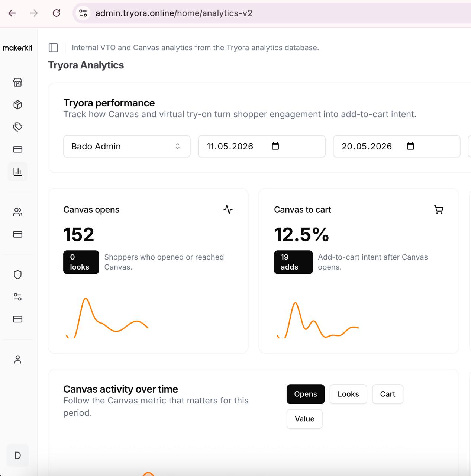Click the browser forward arrow
The width and height of the screenshot is (471, 476).
tap(34, 13)
